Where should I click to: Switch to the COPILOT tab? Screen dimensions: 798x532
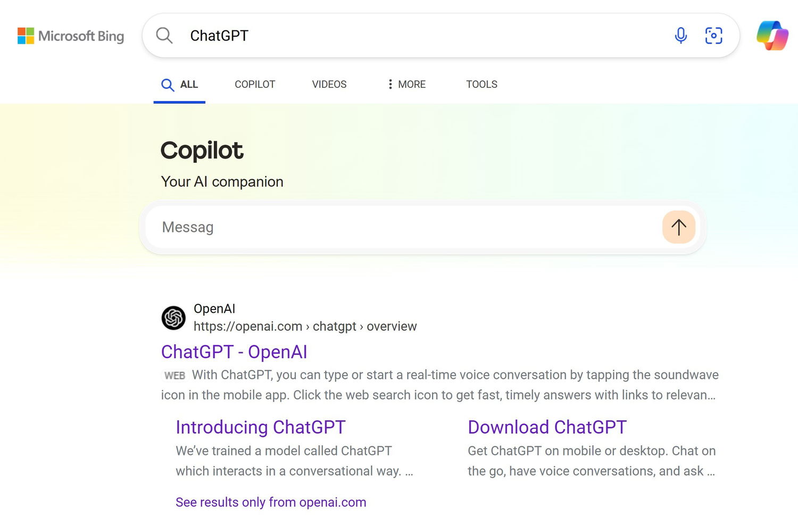click(255, 85)
